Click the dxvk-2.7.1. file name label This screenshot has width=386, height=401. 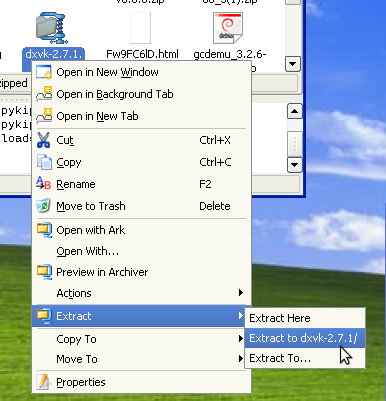(53, 54)
